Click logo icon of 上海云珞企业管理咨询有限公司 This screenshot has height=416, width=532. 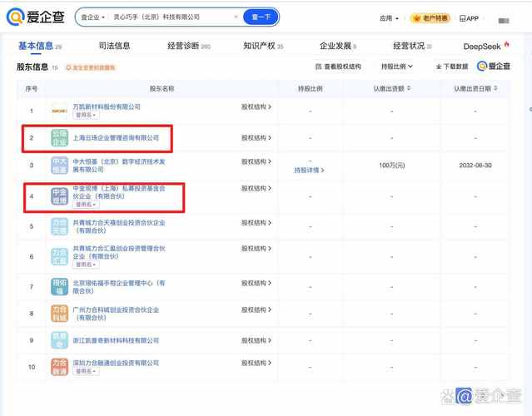point(59,137)
